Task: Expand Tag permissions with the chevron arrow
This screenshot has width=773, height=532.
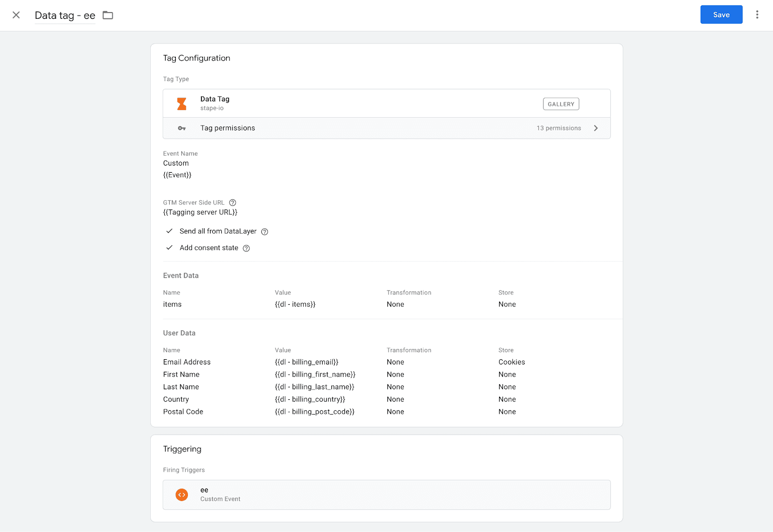Action: 596,128
